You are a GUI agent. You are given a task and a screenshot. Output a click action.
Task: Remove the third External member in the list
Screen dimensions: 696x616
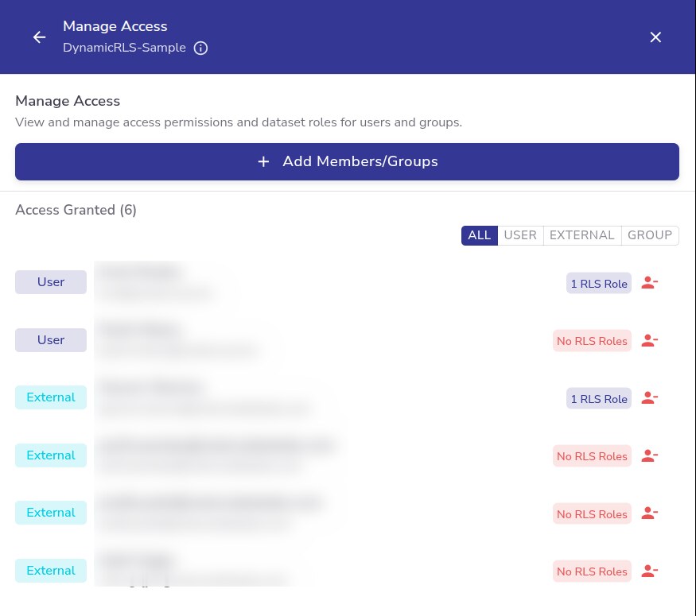coord(649,513)
